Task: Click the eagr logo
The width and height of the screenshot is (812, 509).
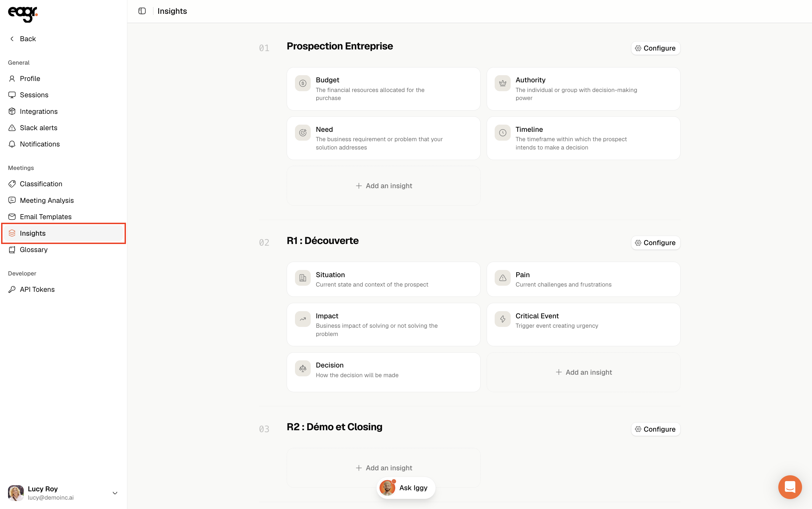Action: point(23,14)
